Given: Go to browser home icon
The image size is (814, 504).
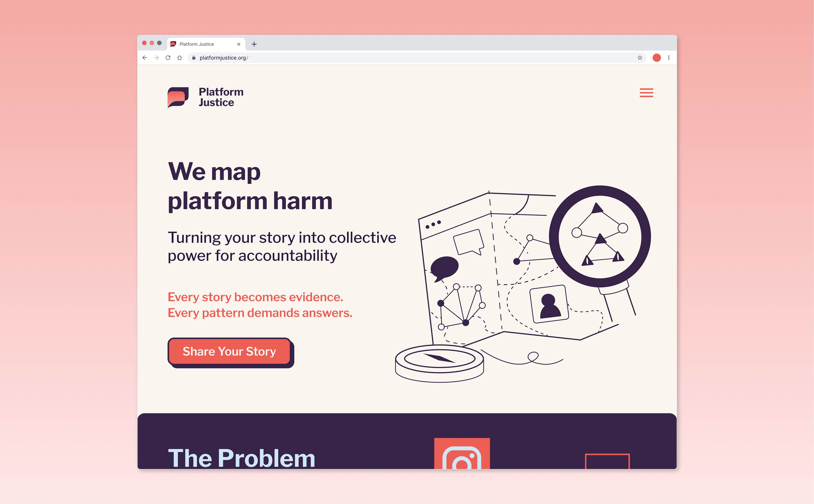Looking at the screenshot, I should coord(179,58).
